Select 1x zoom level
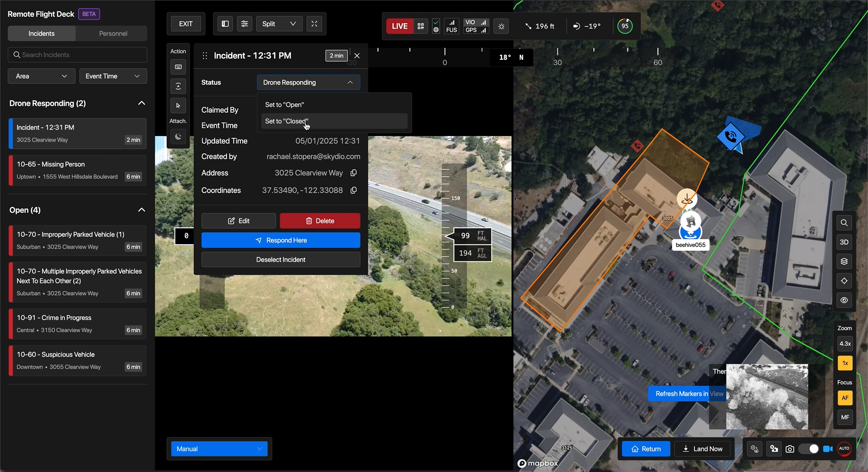Screen dimensions: 868x472 [845, 363]
